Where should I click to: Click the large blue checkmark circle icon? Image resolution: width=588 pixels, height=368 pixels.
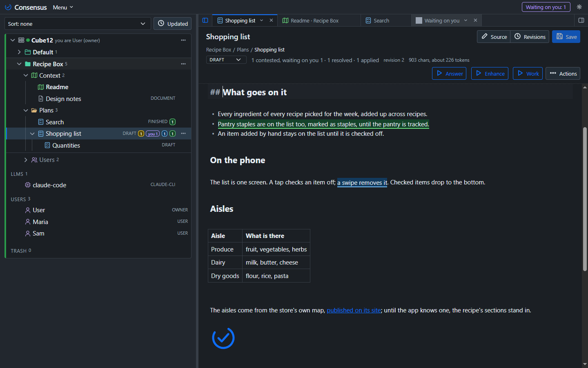coord(223,338)
